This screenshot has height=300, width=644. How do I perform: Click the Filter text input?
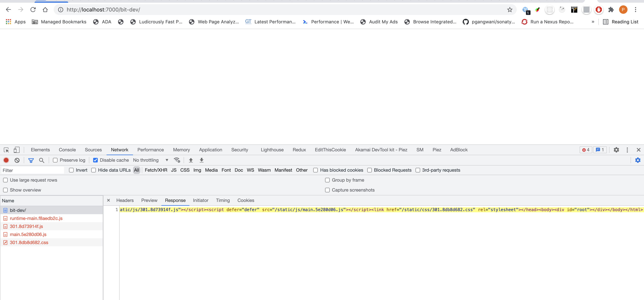point(33,170)
